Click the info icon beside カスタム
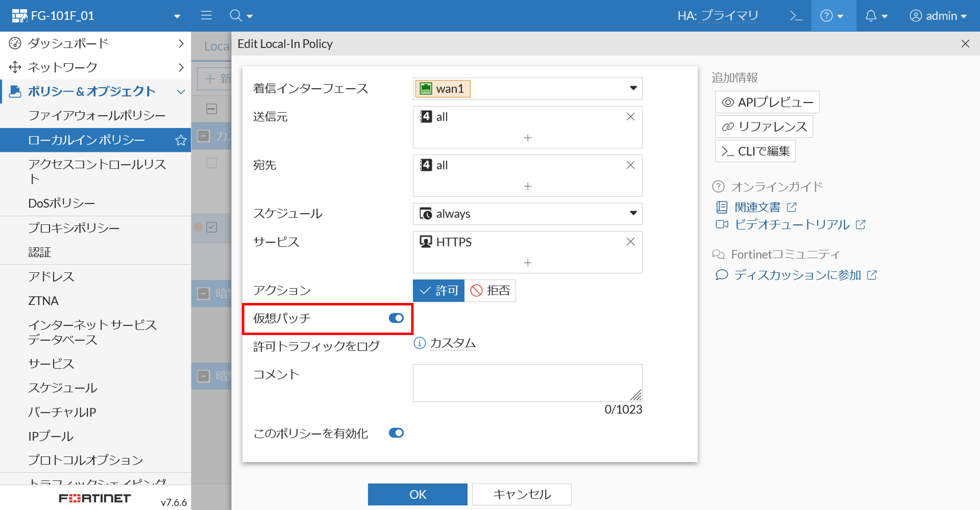 [419, 343]
